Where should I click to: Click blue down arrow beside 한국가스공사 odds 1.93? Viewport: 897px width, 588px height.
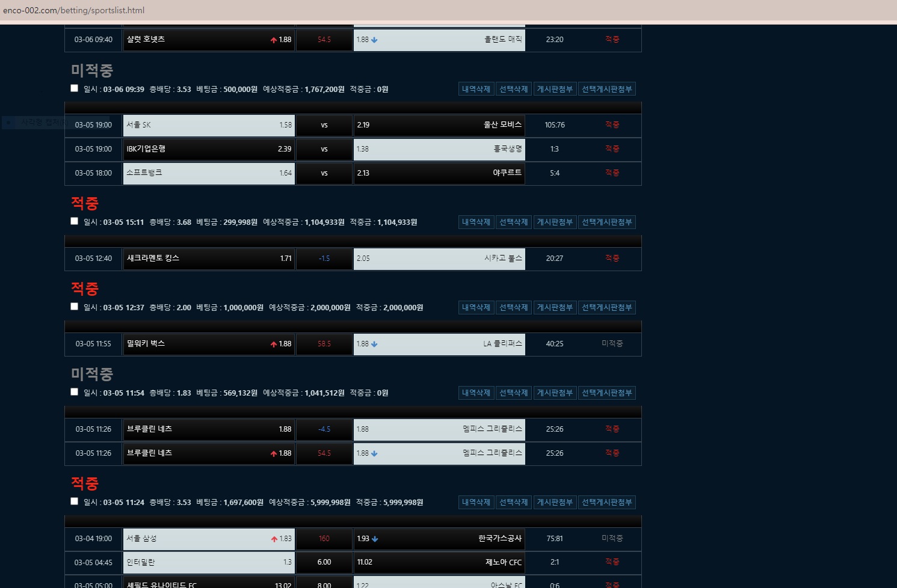(375, 539)
